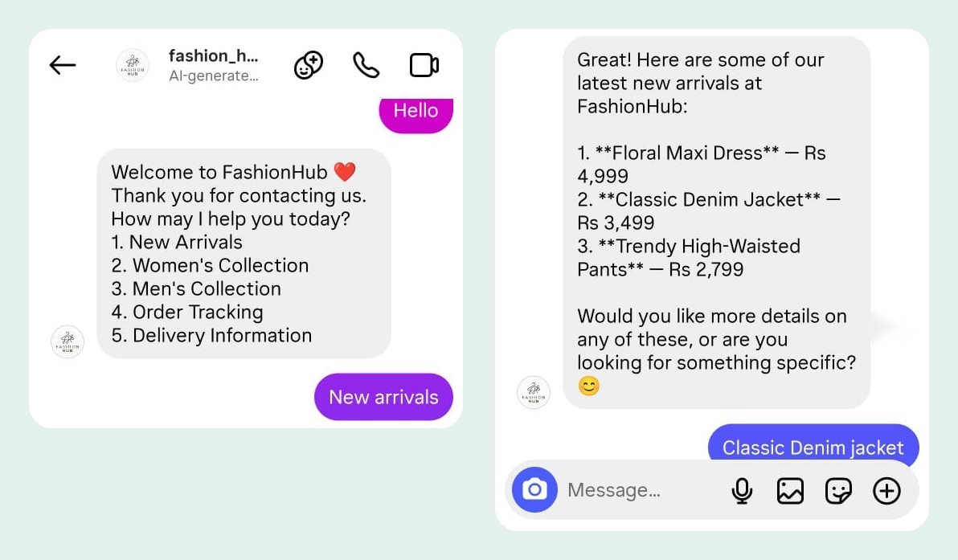Open fashion_h profile picture in header

pyautogui.click(x=133, y=65)
